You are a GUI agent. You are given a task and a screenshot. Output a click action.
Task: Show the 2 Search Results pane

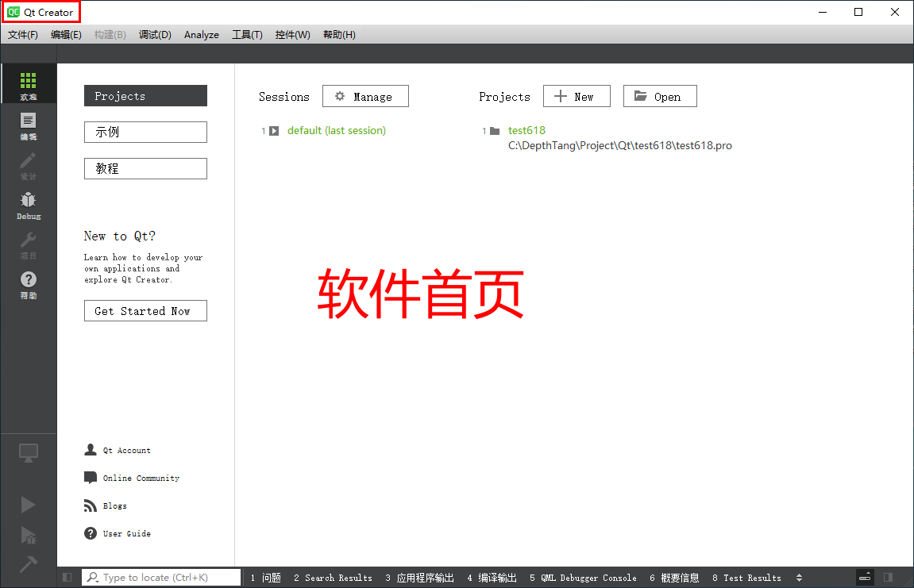coord(333,578)
